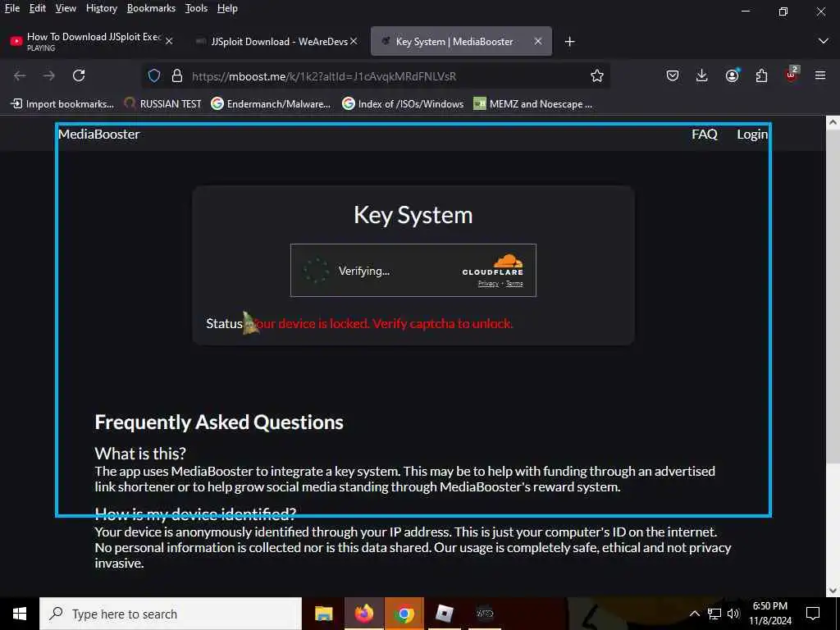Open the History menu
The height and width of the screenshot is (630, 840).
point(102,8)
